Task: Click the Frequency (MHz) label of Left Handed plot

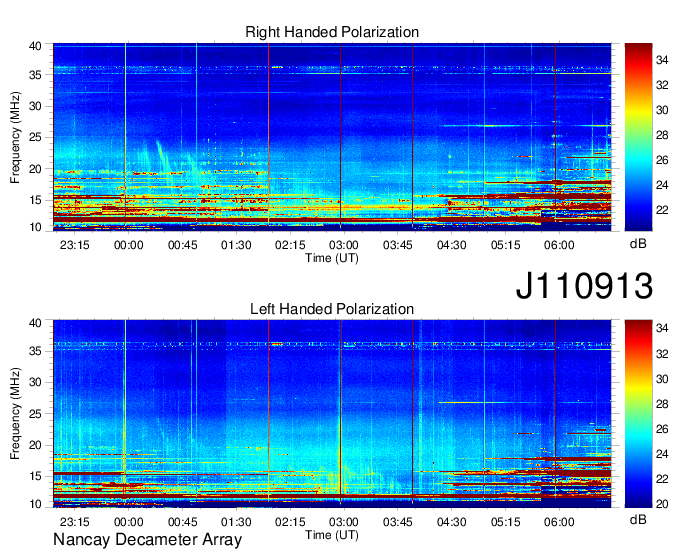Action: 15,414
